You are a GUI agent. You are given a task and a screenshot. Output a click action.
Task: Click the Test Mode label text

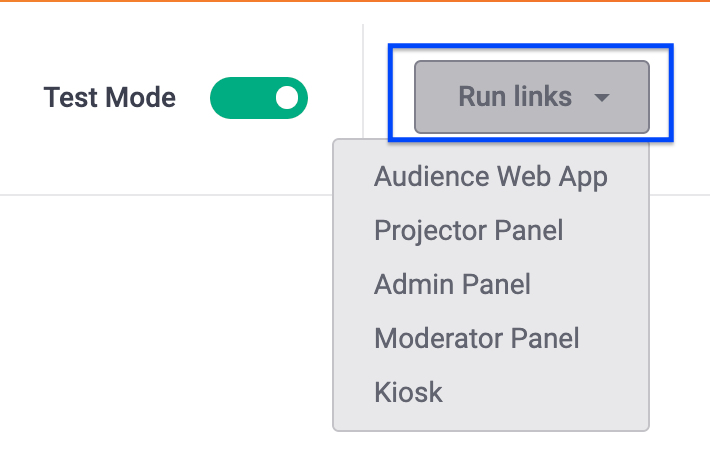110,97
